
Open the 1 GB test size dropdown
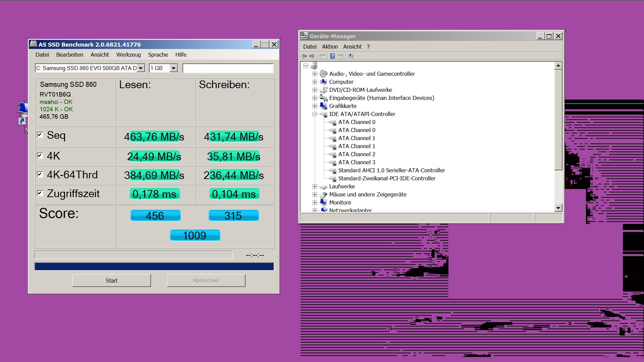pyautogui.click(x=173, y=68)
